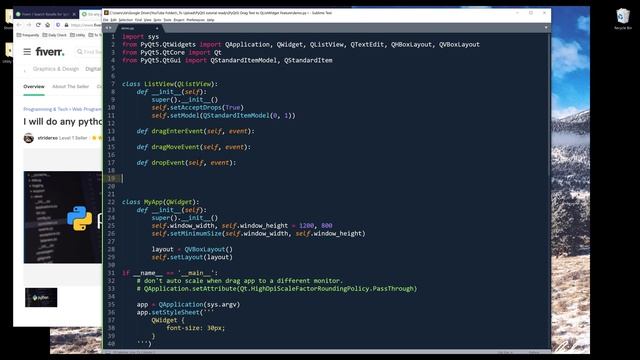Open Graphics & Design category on Fiverr
The height and width of the screenshot is (360, 640).
tap(56, 69)
